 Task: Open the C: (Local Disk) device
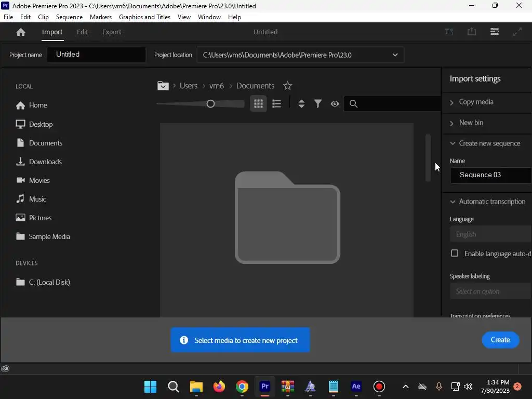point(43,282)
